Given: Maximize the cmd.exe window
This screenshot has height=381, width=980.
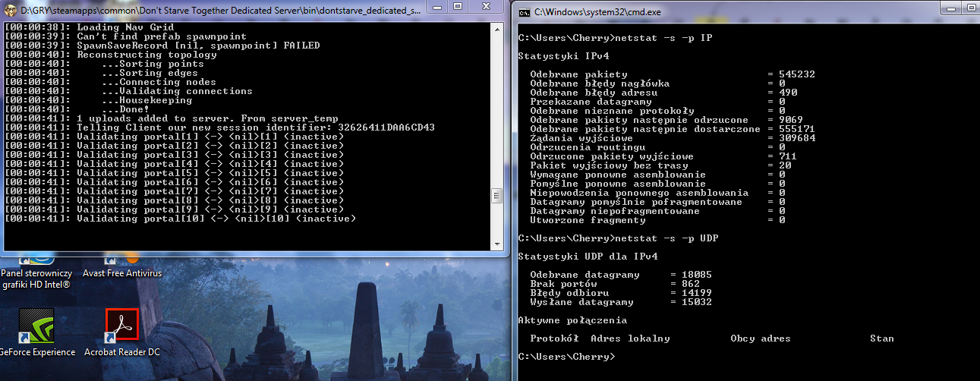Looking at the screenshot, I should pos(971,8).
